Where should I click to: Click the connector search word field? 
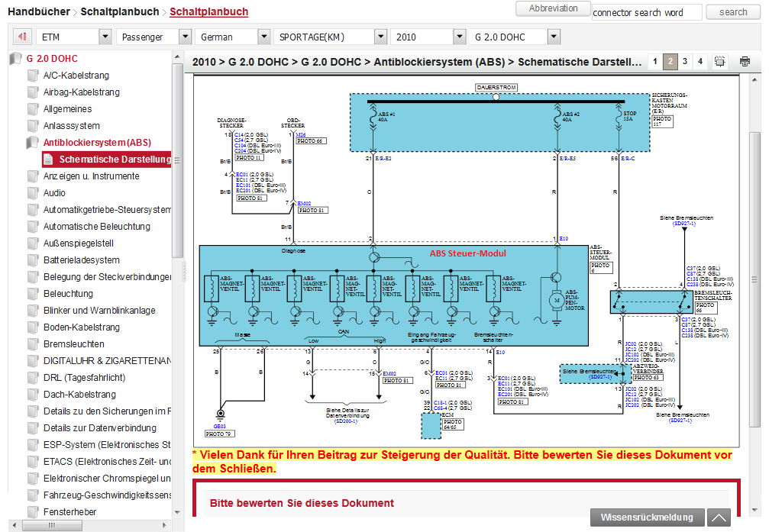[646, 12]
